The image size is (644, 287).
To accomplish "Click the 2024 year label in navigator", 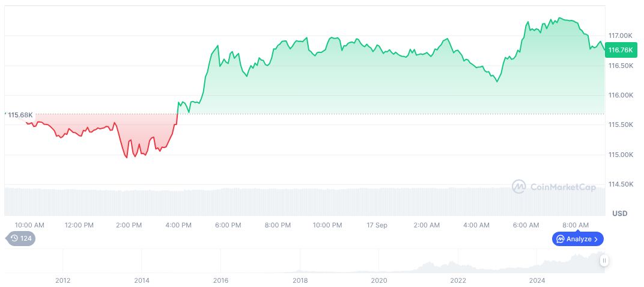I will click(537, 280).
